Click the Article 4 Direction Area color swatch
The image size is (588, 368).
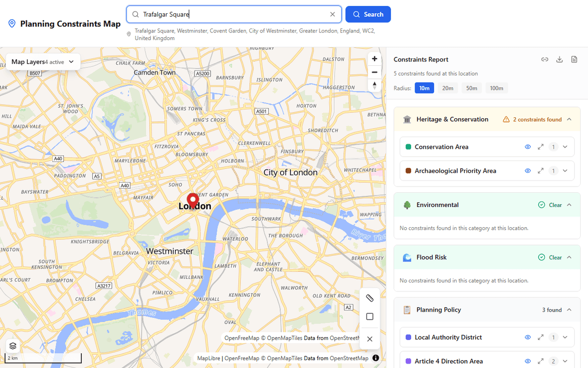point(408,361)
